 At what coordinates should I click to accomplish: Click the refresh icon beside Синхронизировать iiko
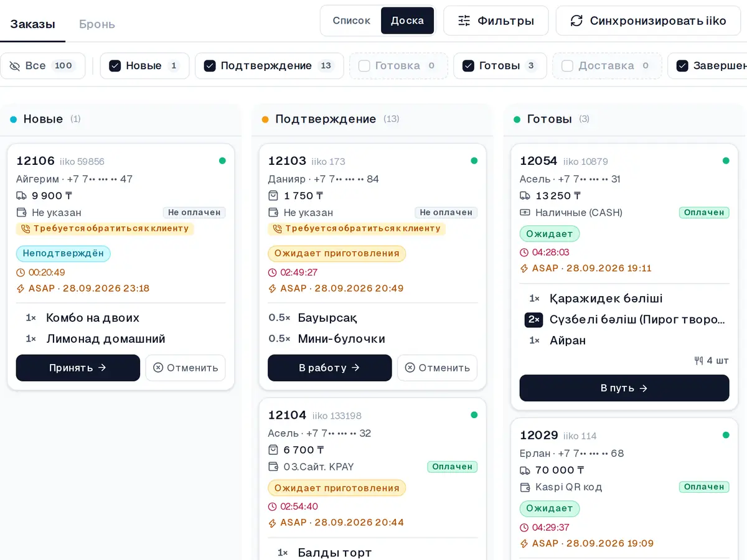[x=576, y=21]
